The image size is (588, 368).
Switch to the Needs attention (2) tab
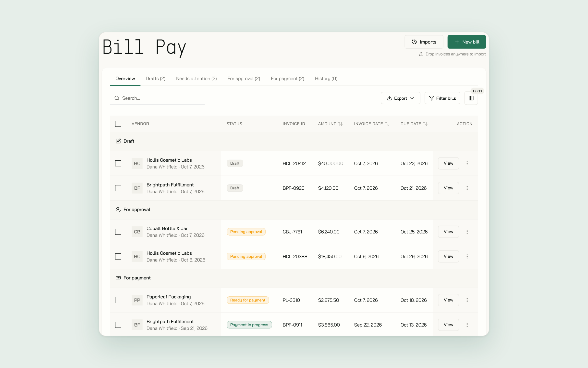click(x=196, y=79)
